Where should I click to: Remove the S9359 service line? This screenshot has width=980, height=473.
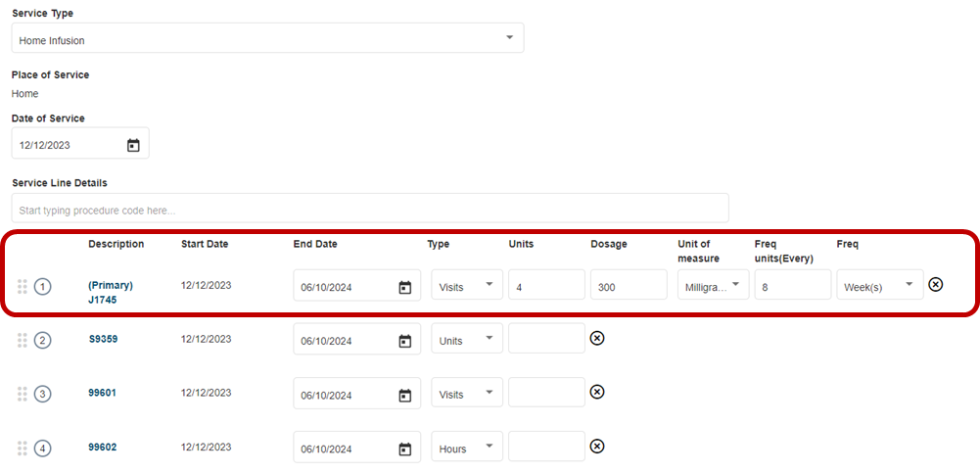coord(597,338)
